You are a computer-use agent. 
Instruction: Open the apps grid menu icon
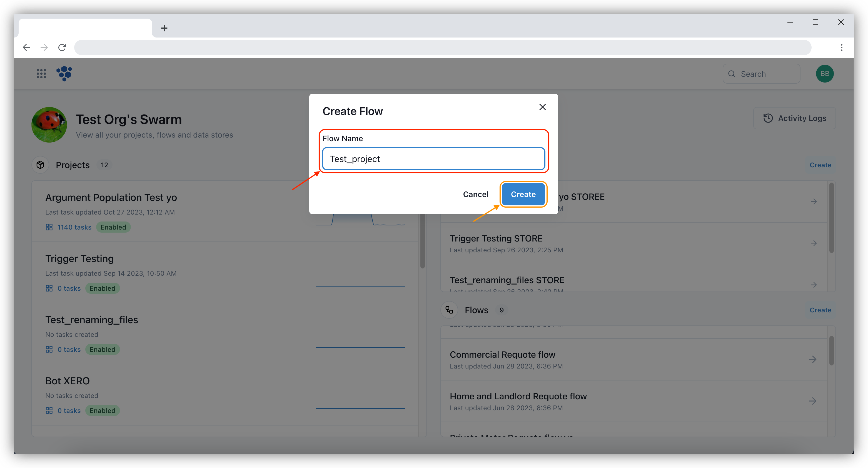coord(41,73)
